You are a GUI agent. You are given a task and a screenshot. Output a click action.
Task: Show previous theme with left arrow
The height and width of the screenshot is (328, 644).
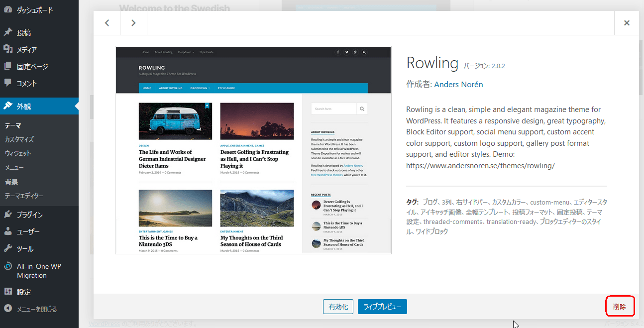pos(107,23)
